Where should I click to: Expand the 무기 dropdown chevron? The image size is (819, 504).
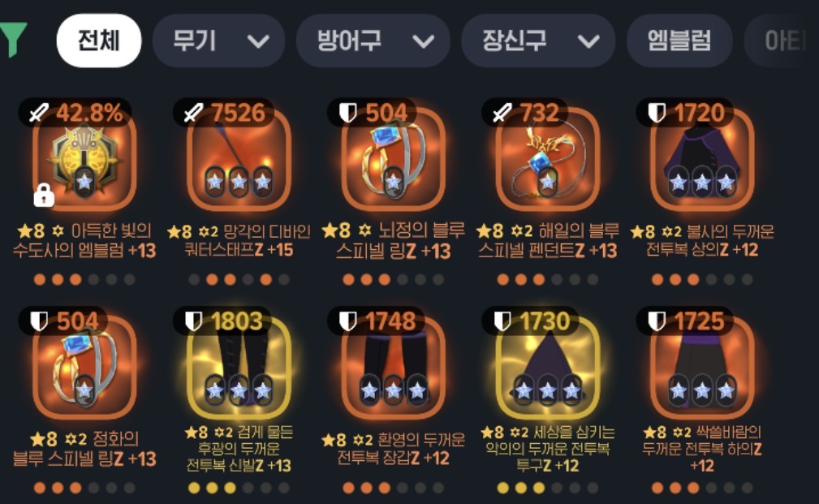(258, 41)
